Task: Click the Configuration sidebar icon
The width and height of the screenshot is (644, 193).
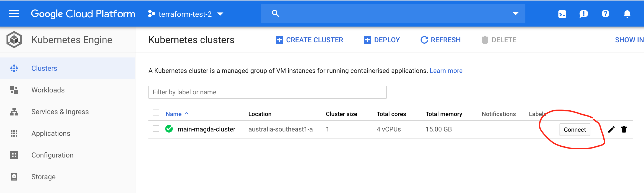Action: [14, 155]
